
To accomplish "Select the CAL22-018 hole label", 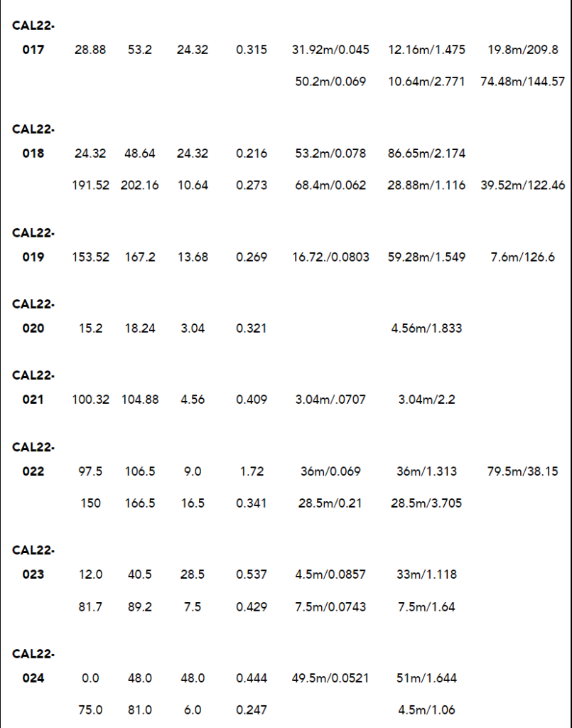I will [33, 141].
